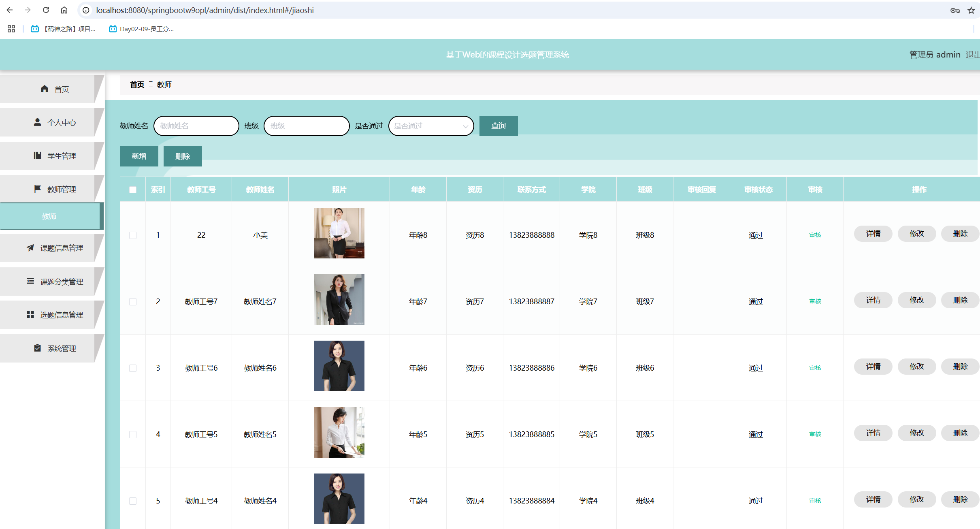Click the flag icon beside 教师管理
The width and height of the screenshot is (980, 529).
tap(37, 189)
